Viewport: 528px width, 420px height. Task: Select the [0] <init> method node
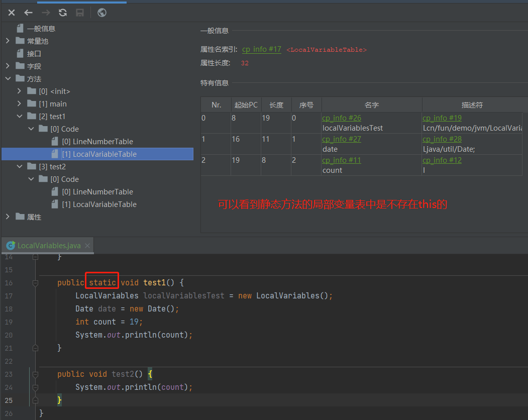[55, 91]
